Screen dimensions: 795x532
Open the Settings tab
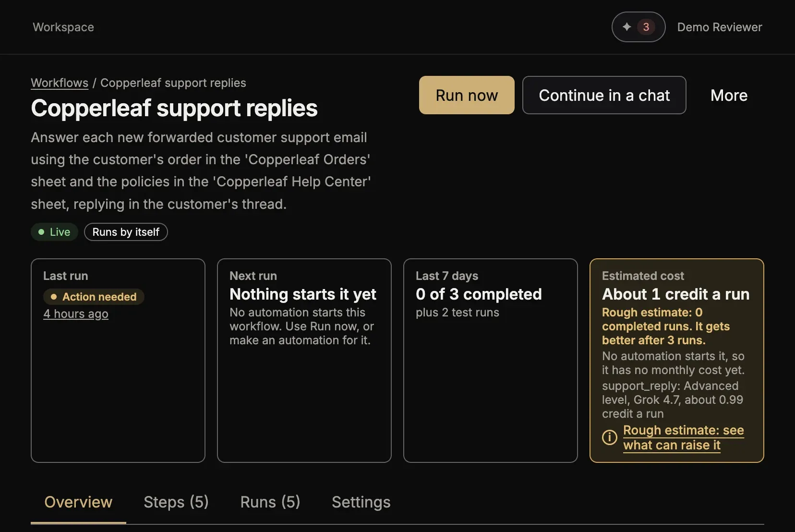coord(361,502)
